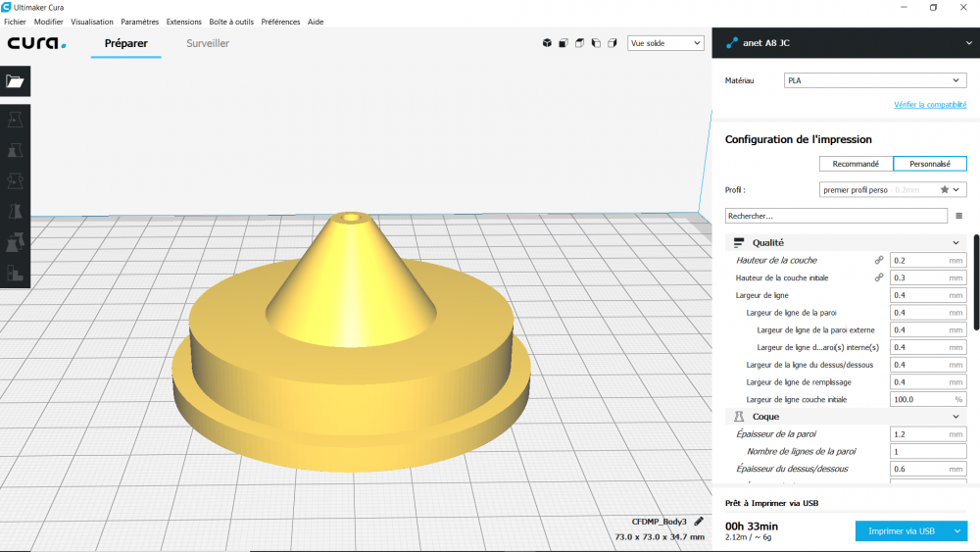Image resolution: width=980 pixels, height=552 pixels.
Task: Click Largeur de la ligne du dessus/dessous field
Action: pos(928,365)
